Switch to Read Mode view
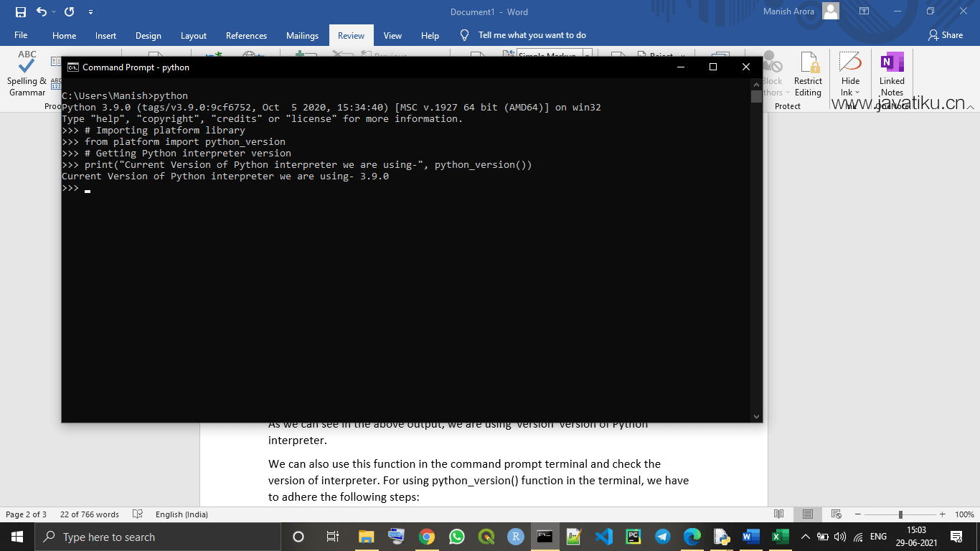980x551 pixels. tap(779, 514)
